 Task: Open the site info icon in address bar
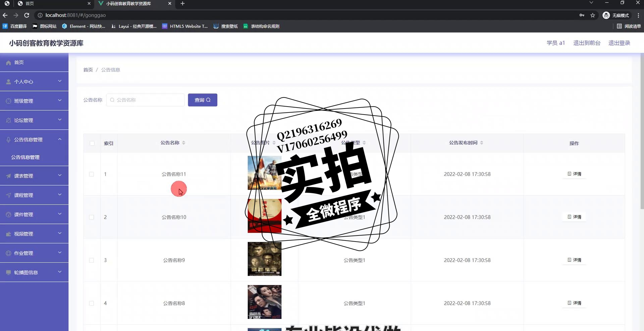pos(40,15)
